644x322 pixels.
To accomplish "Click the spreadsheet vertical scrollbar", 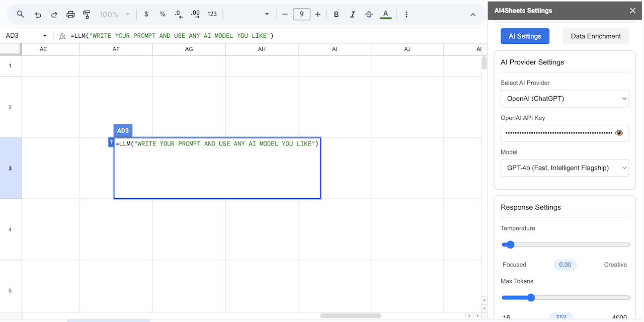I will click(485, 63).
